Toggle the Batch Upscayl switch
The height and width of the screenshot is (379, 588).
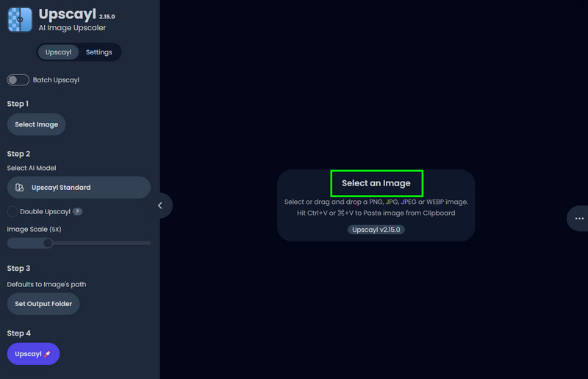coord(18,79)
